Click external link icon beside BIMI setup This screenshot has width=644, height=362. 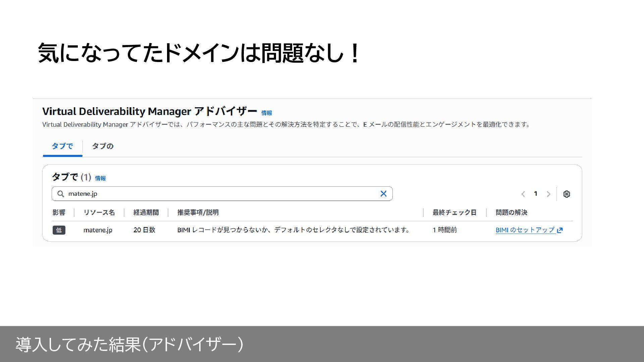point(560,230)
